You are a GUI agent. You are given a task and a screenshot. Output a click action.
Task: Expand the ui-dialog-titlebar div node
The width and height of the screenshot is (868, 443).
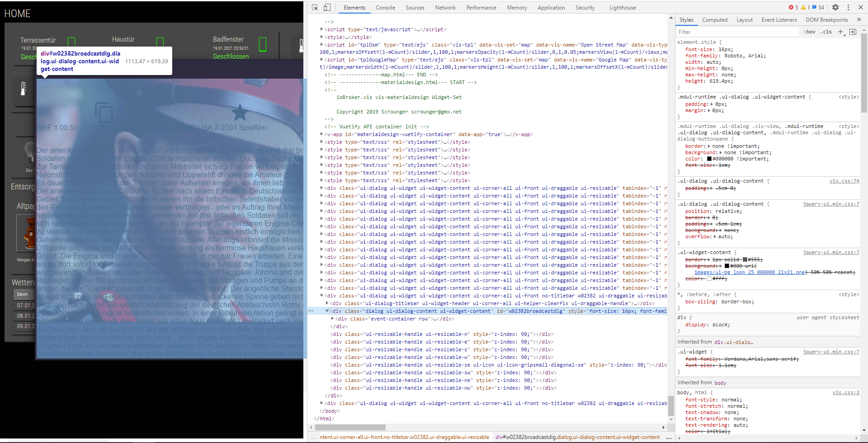coord(327,303)
